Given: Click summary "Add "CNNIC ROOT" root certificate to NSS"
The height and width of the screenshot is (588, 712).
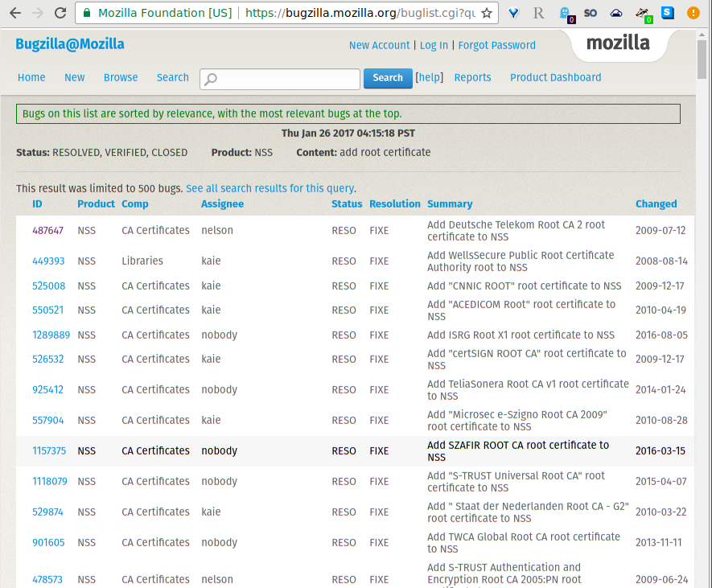Looking at the screenshot, I should point(524,286).
